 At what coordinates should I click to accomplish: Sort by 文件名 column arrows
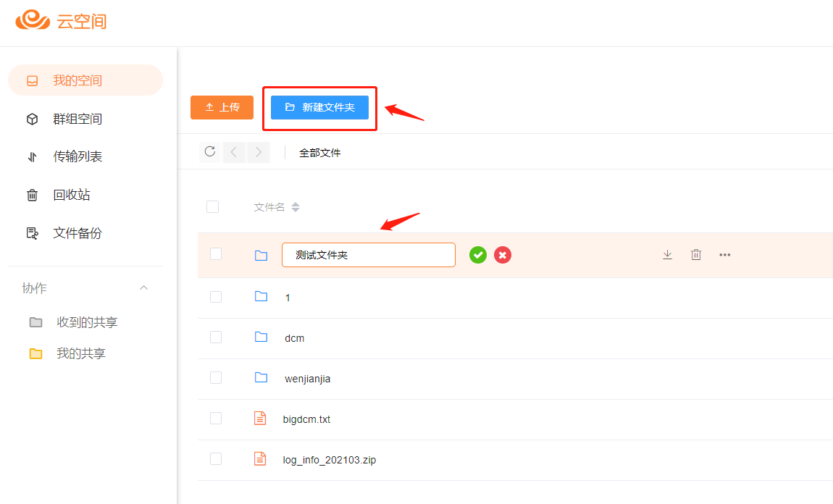click(x=296, y=207)
